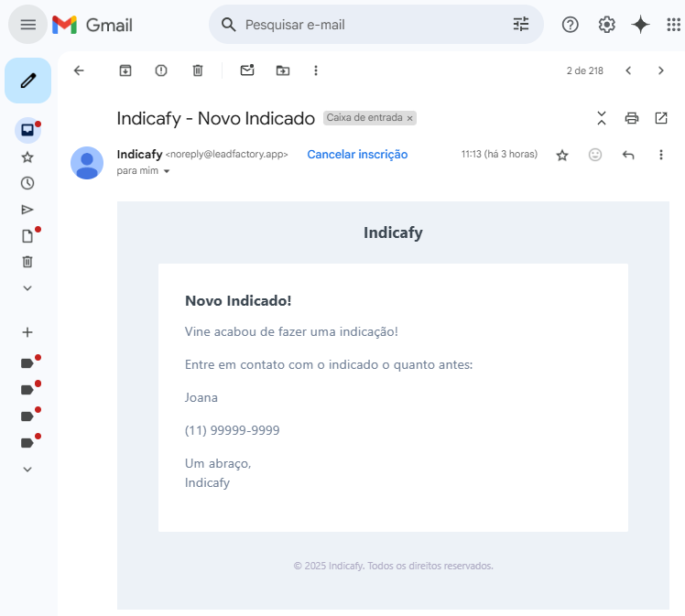The image size is (685, 616).
Task: Add an emoji reaction
Action: [595, 155]
